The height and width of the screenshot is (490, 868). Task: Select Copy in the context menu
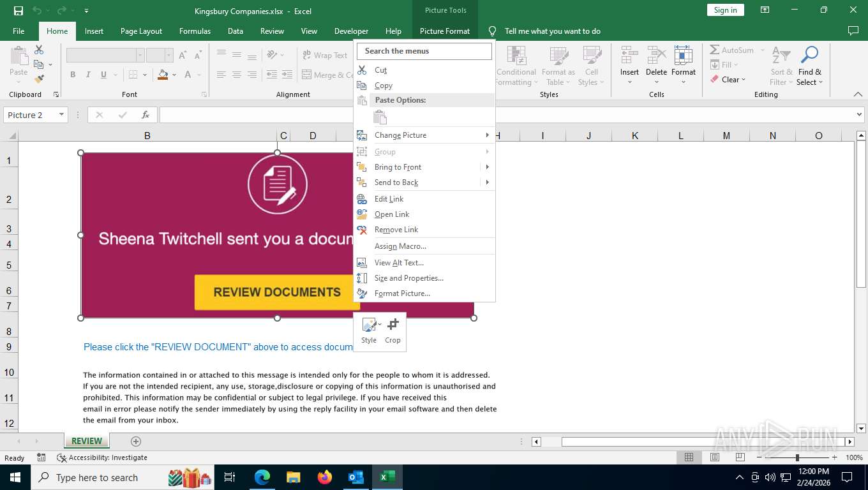424,85
